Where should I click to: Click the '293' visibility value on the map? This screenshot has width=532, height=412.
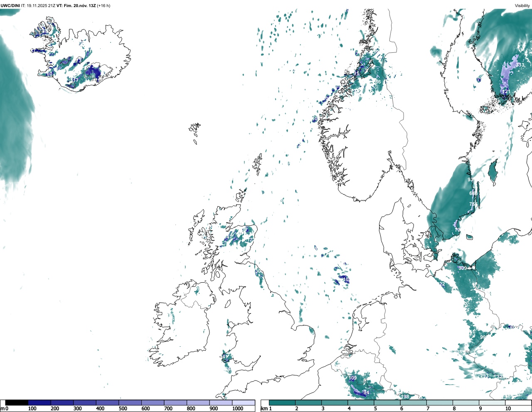click(x=484, y=376)
